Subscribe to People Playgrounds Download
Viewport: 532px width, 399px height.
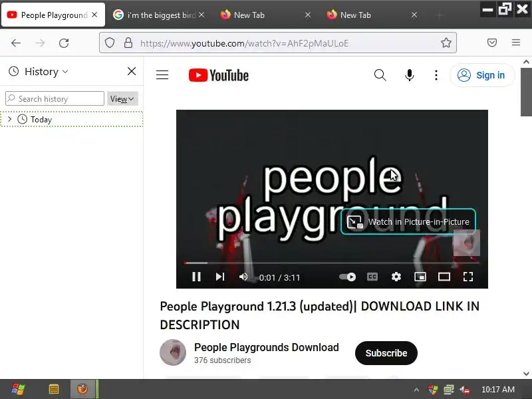386,353
